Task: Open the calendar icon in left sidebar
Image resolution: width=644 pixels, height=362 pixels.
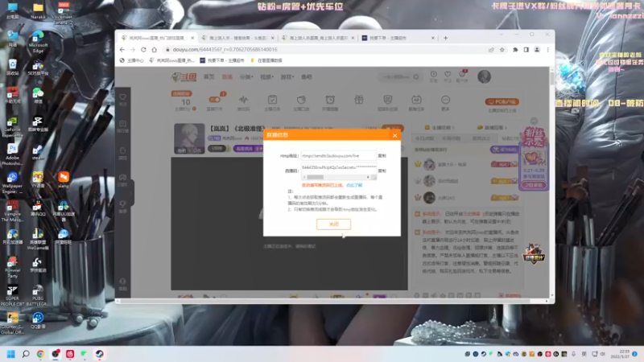Action: coord(123,125)
